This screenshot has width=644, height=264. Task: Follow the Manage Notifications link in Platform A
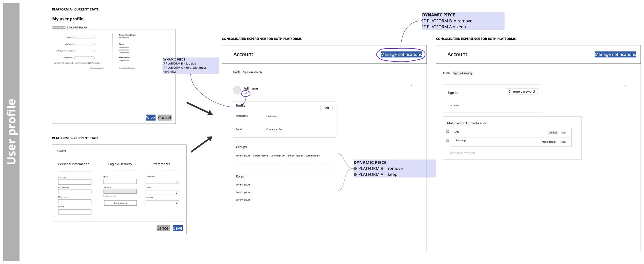127,68
